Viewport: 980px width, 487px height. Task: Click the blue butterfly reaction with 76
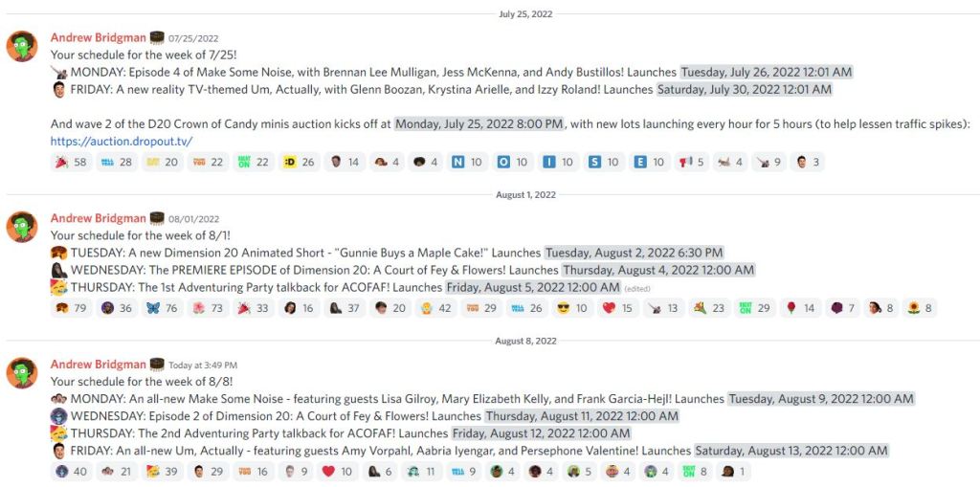pyautogui.click(x=163, y=308)
